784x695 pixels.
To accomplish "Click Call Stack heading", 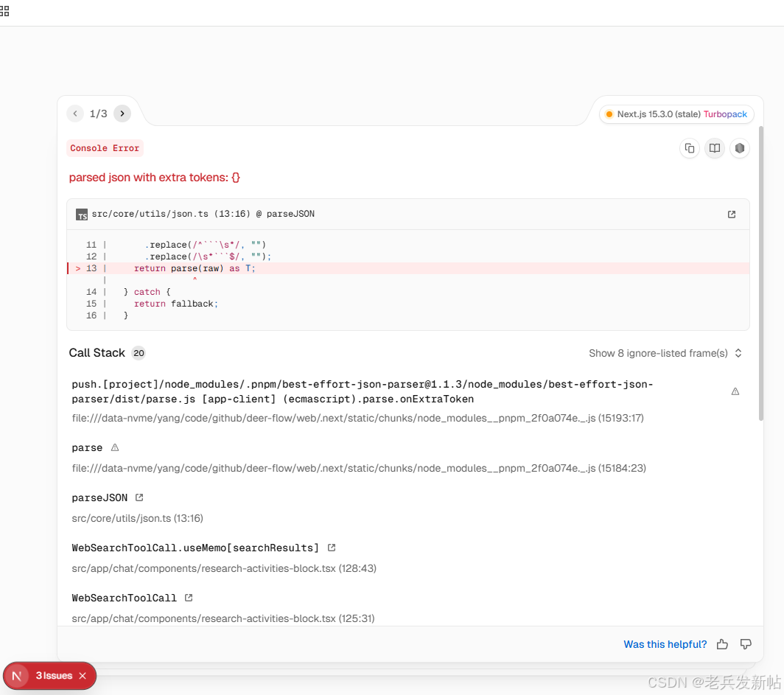I will pyautogui.click(x=97, y=353).
